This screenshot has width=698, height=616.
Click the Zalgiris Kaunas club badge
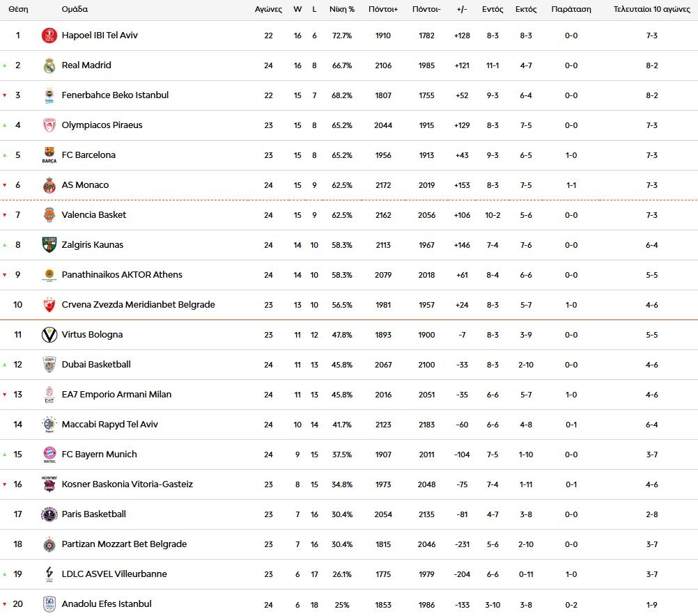tap(49, 244)
